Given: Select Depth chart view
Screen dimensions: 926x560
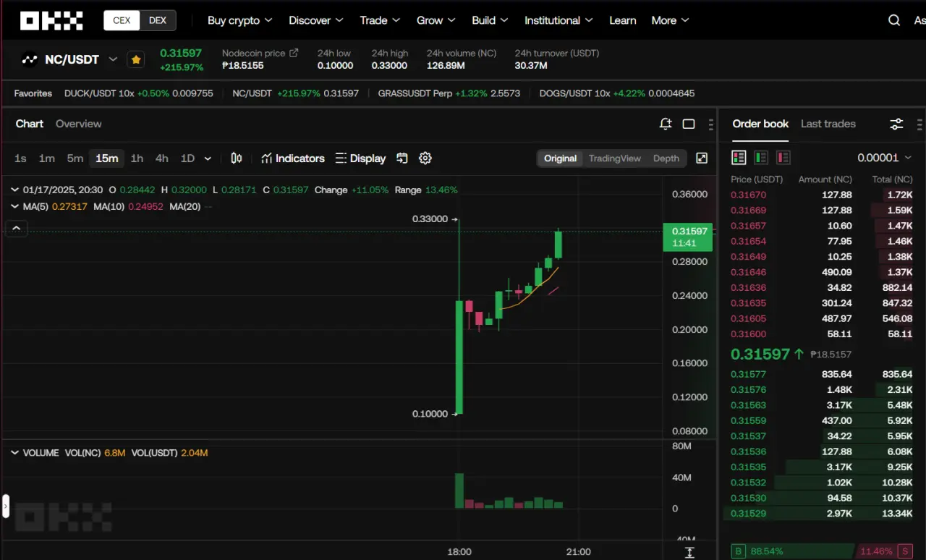Looking at the screenshot, I should pos(666,158).
